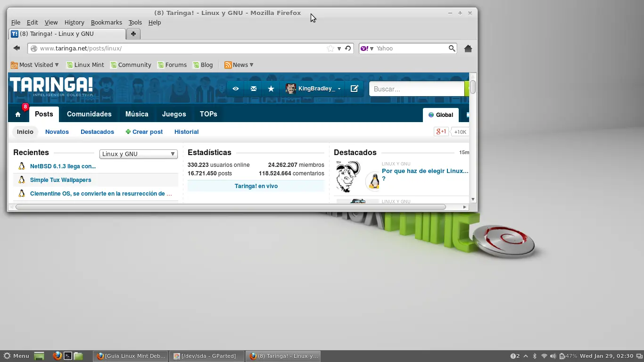Viewport: 644px width, 362px height.
Task: Open the Destacados sub-navigation link
Action: click(x=97, y=132)
